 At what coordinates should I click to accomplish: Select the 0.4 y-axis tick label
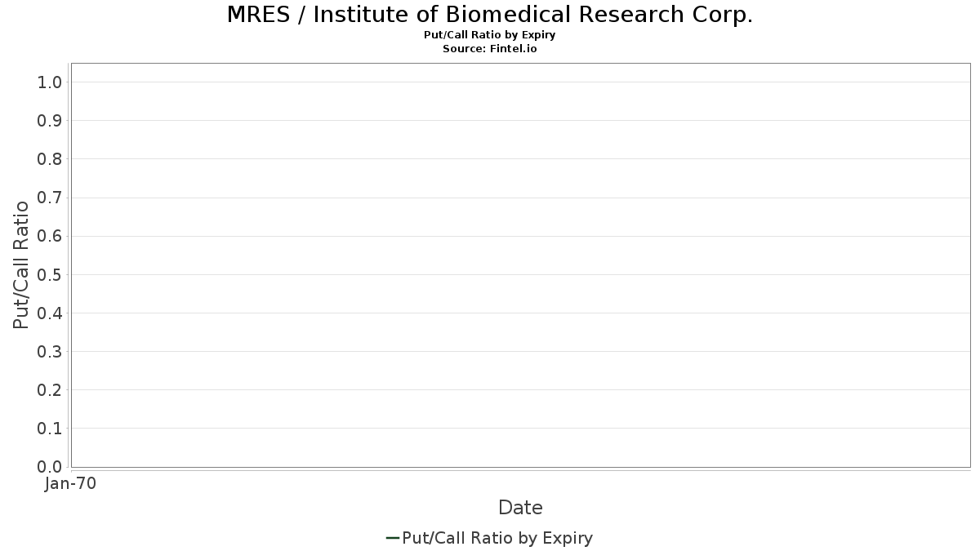50,313
